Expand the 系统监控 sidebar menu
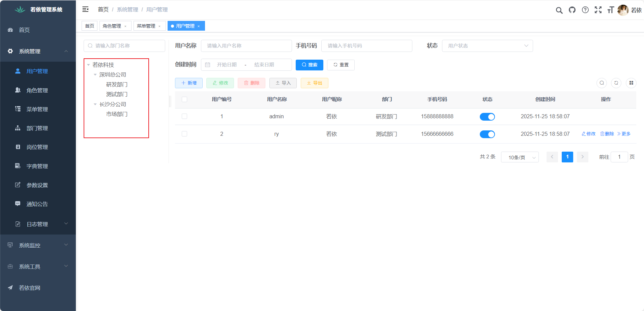 38,245
